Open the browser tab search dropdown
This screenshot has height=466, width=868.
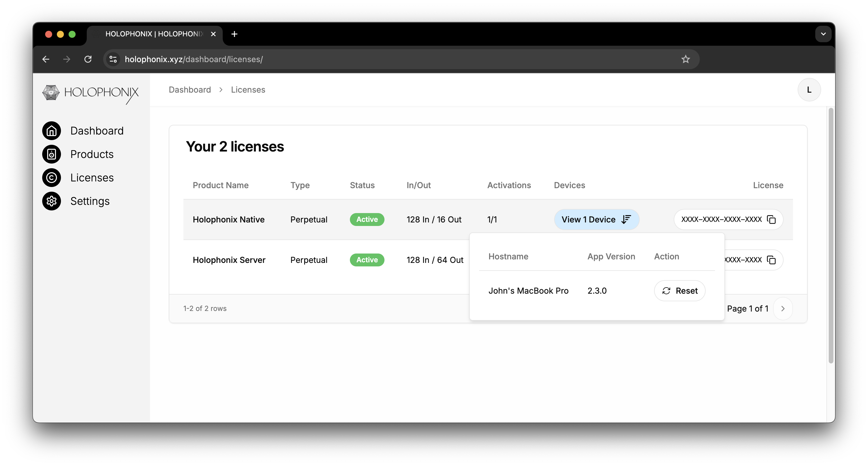click(x=823, y=34)
